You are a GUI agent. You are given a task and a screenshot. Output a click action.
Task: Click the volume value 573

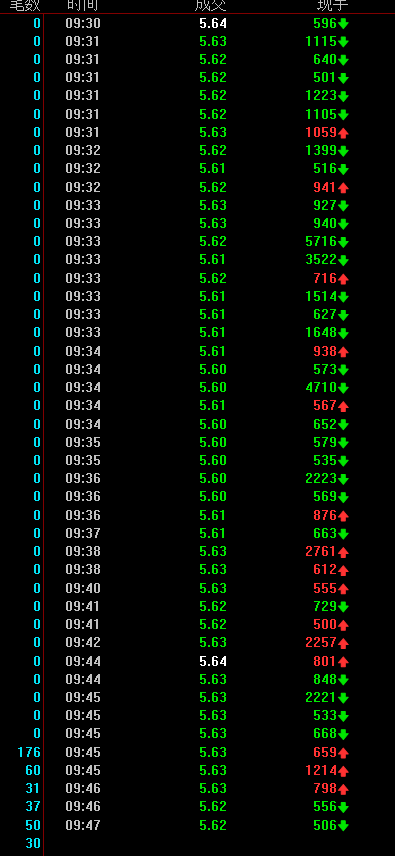tap(325, 369)
